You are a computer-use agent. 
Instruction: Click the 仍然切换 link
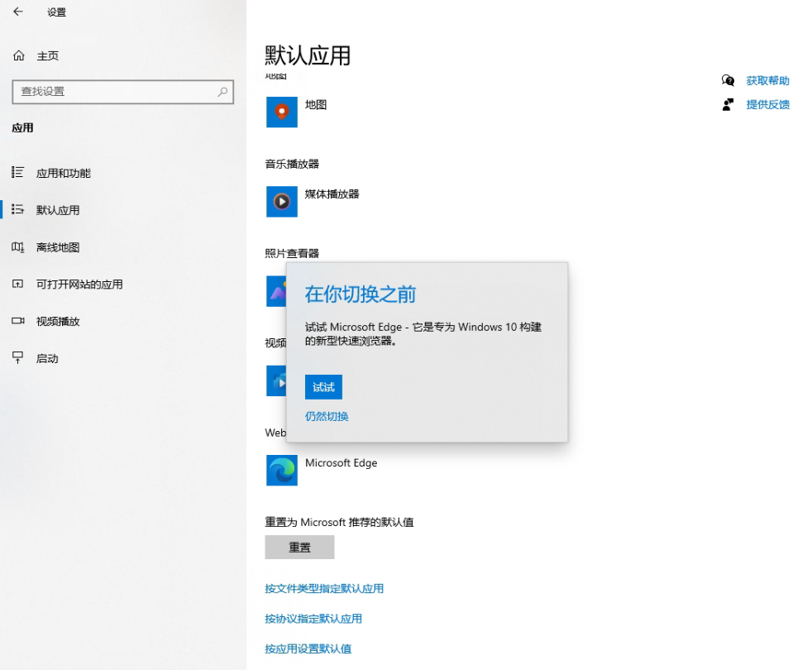pyautogui.click(x=327, y=416)
